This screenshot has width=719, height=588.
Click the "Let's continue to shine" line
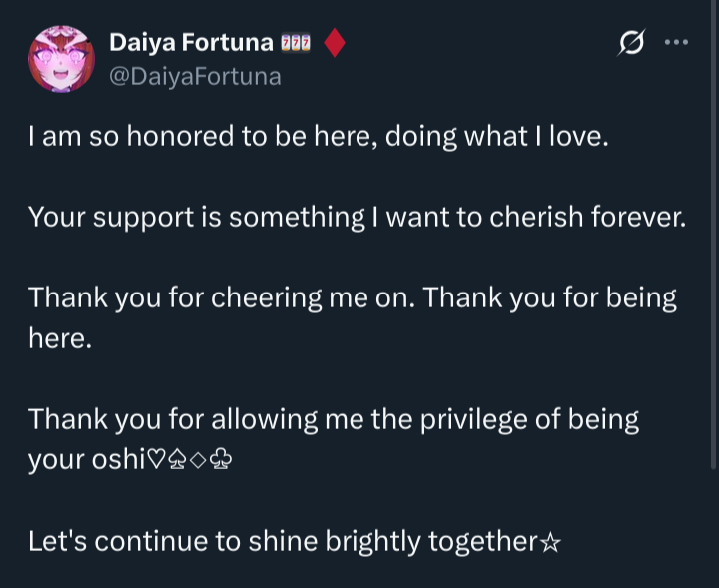(x=283, y=541)
